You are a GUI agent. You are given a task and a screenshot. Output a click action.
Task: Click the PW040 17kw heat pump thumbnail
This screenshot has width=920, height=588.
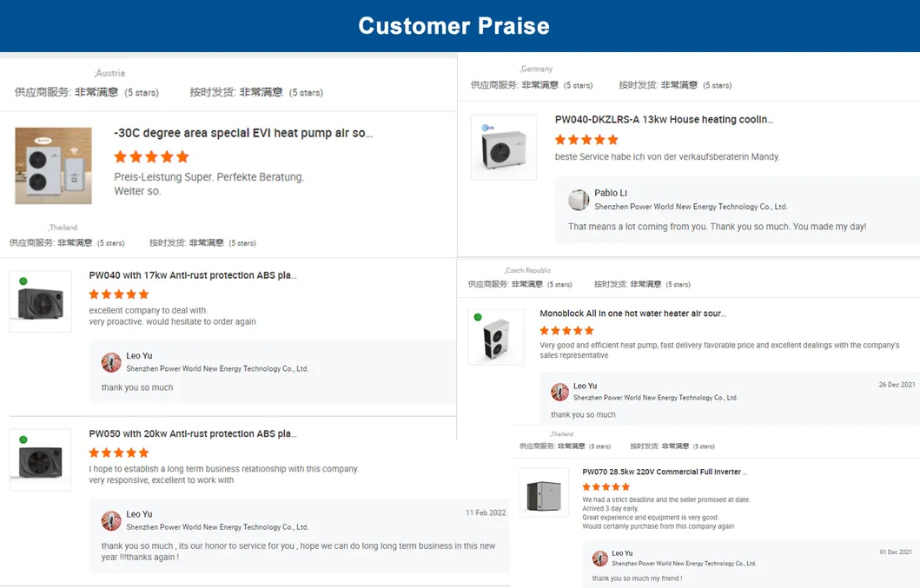click(40, 301)
